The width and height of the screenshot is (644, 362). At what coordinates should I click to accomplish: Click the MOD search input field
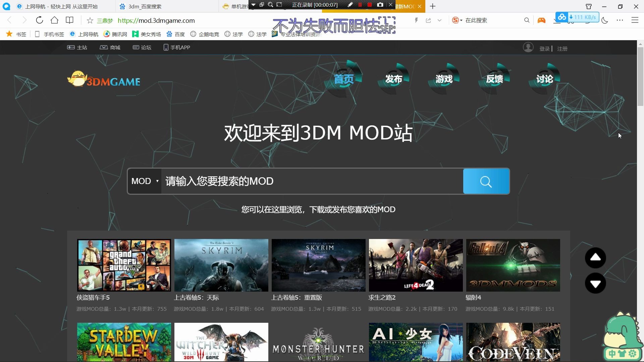click(312, 181)
